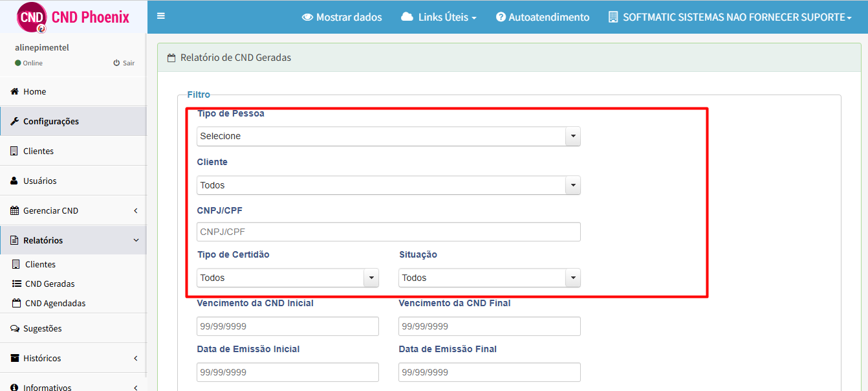The height and width of the screenshot is (391, 868).
Task: Click the person icon for Usuários
Action: [x=14, y=181]
